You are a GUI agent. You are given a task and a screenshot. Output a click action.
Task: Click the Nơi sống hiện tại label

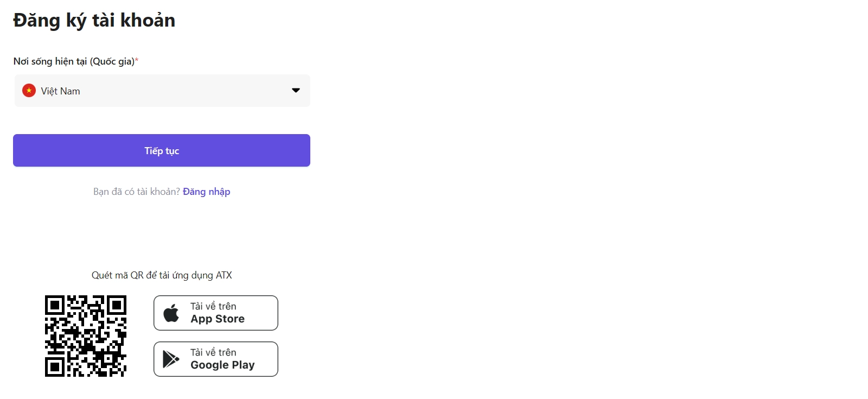pyautogui.click(x=74, y=61)
